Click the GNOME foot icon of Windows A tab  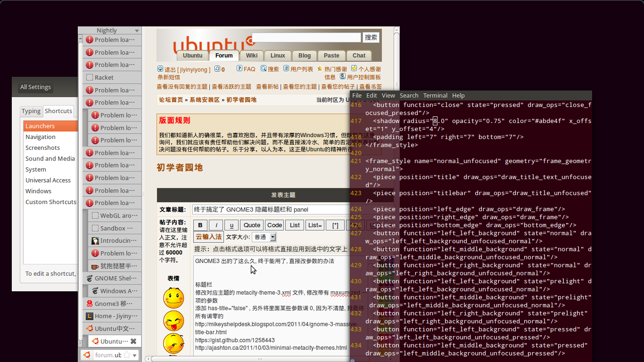coord(95,291)
